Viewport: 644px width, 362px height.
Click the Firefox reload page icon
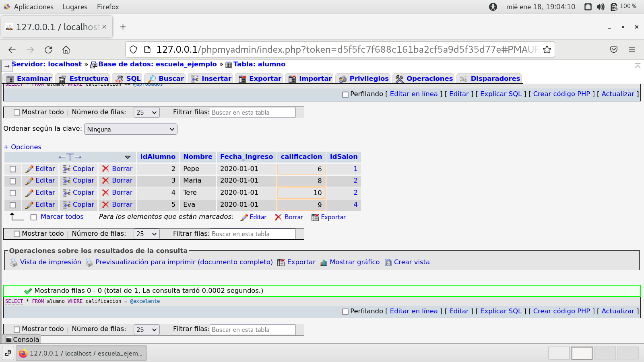[x=48, y=49]
